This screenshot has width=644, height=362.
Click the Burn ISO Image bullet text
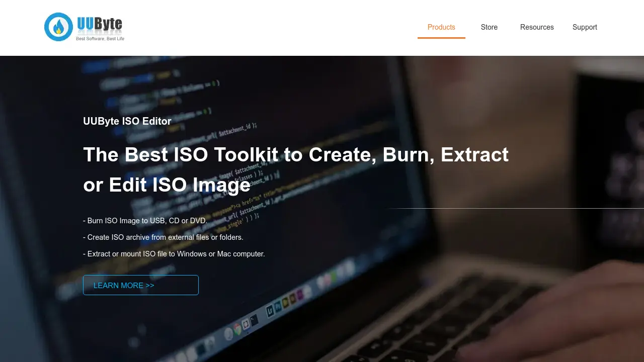point(145,220)
